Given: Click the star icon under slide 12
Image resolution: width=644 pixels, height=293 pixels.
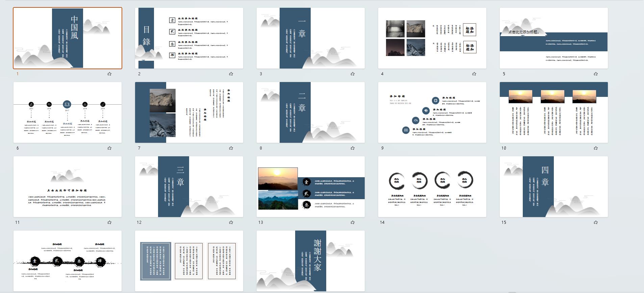Looking at the screenshot, I should pyautogui.click(x=231, y=222).
